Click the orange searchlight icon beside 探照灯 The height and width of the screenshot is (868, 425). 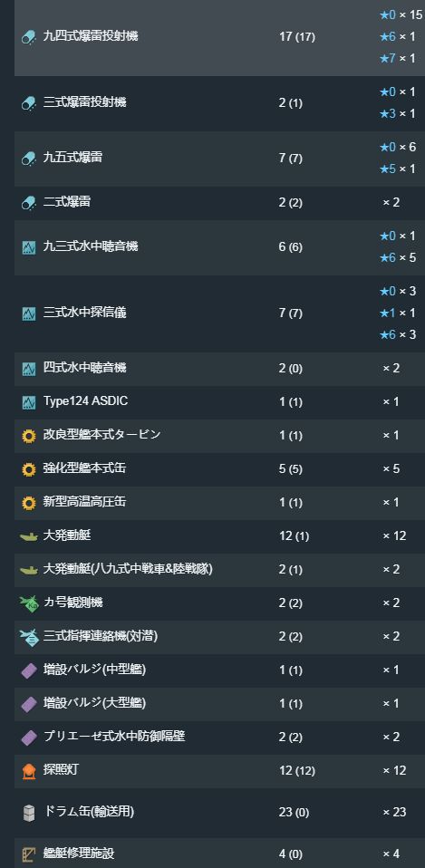point(29,770)
